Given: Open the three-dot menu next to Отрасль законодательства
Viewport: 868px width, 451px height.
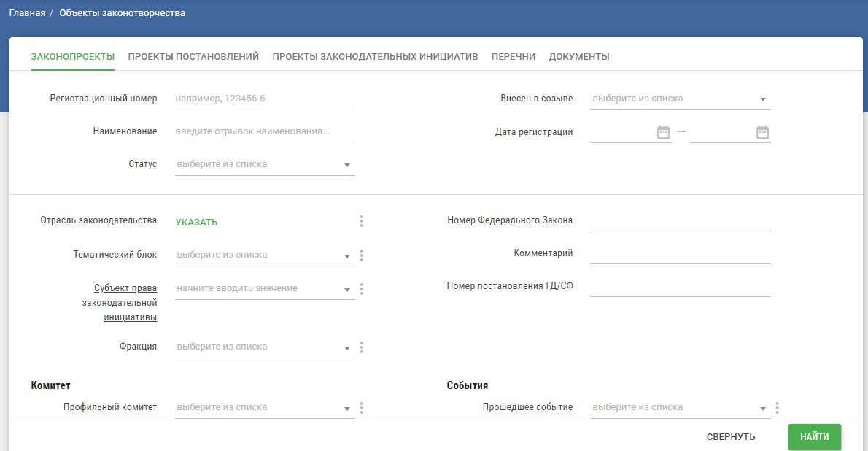Looking at the screenshot, I should (362, 221).
